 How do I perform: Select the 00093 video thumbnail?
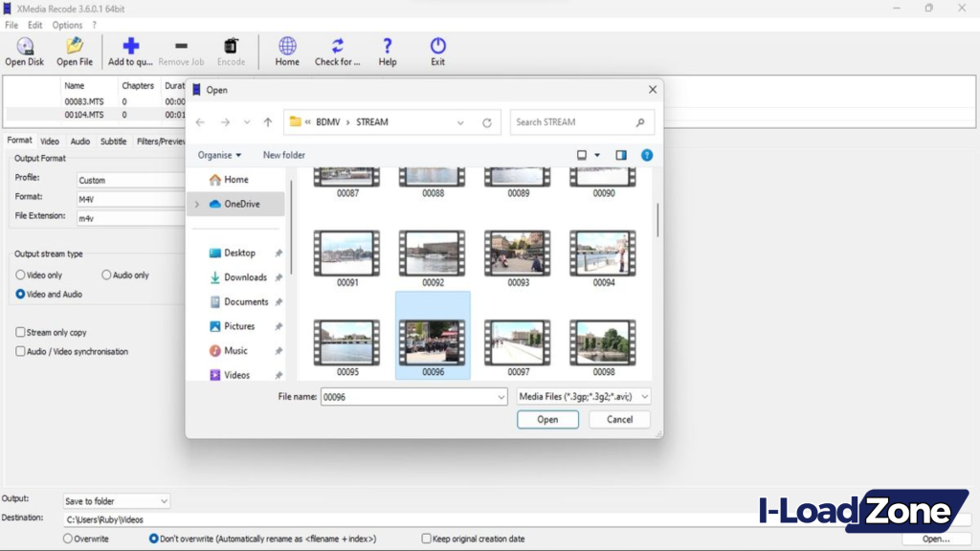pos(518,251)
